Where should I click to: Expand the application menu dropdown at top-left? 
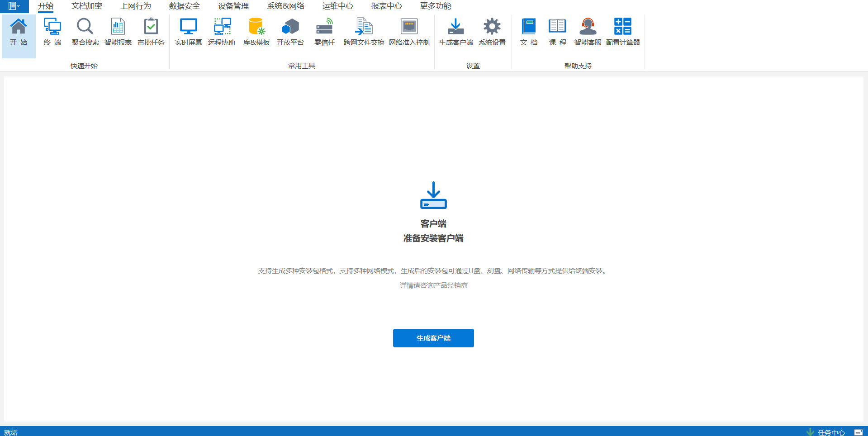click(14, 6)
